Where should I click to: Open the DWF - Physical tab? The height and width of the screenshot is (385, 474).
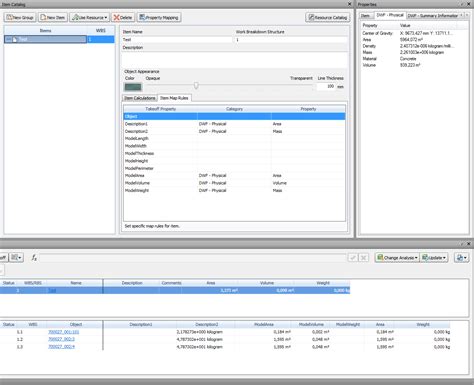[x=390, y=15]
